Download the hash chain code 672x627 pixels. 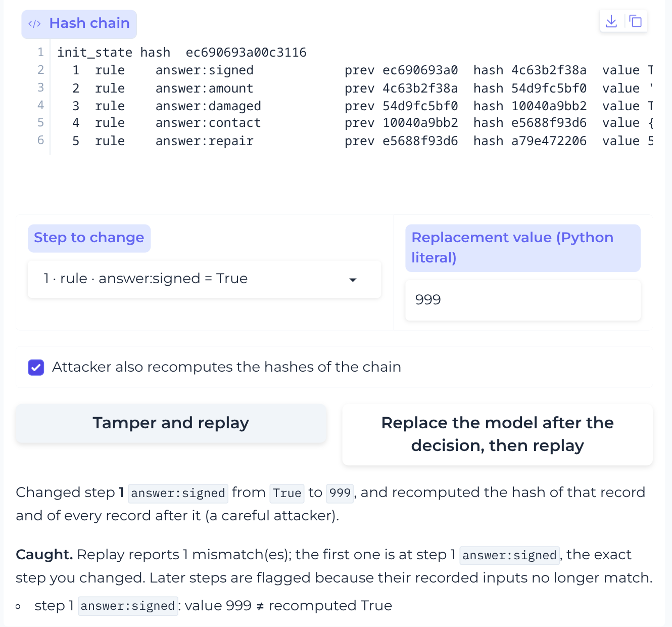coord(611,21)
